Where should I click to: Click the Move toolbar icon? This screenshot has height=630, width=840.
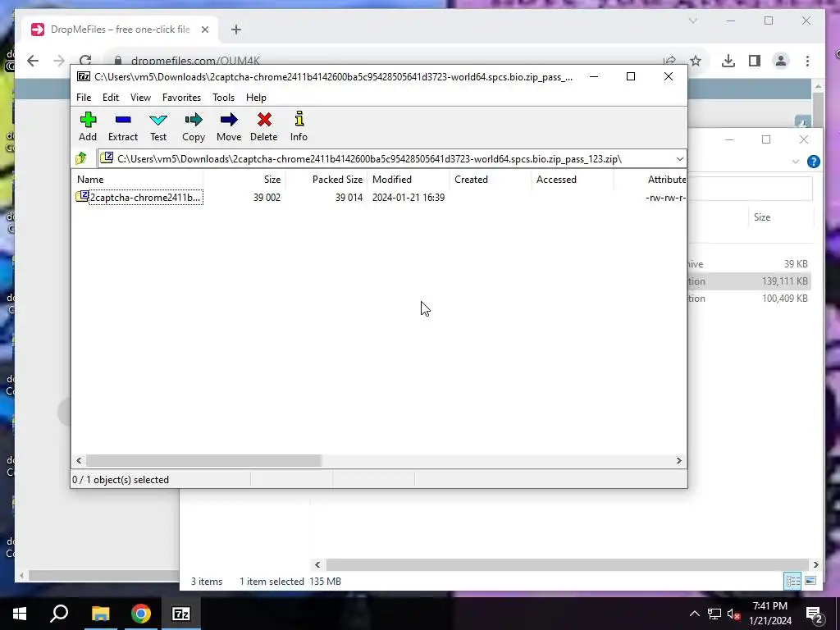(229, 126)
